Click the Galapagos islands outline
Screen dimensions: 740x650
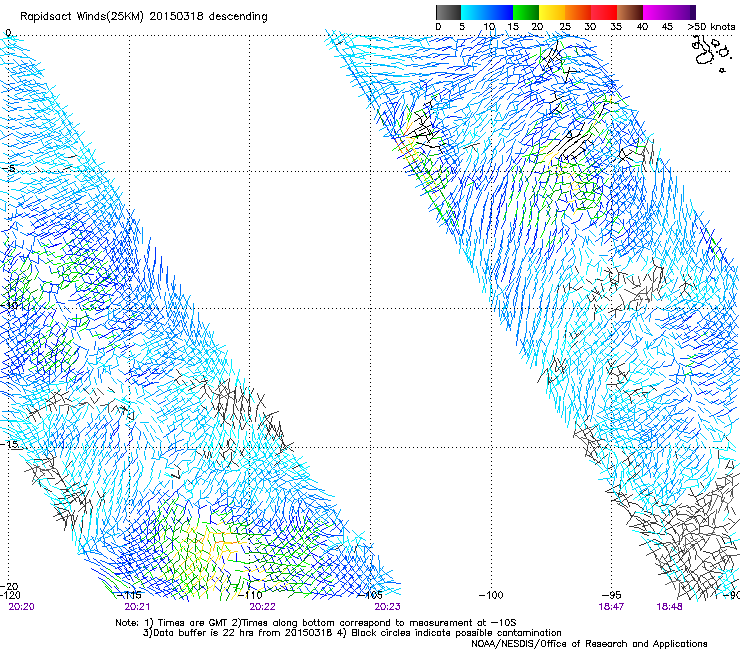click(711, 54)
